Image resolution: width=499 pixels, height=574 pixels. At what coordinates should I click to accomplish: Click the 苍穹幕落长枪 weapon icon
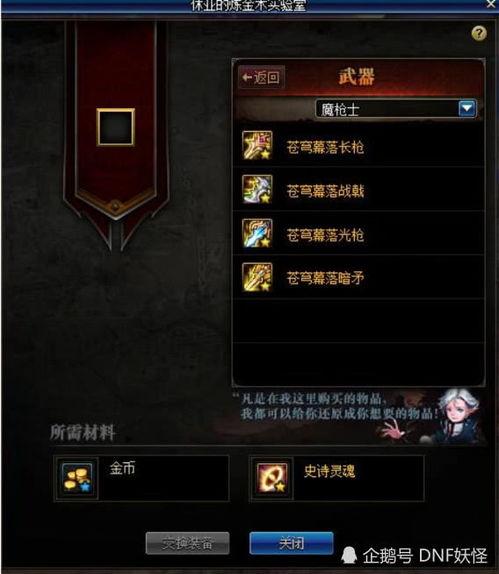(257, 145)
